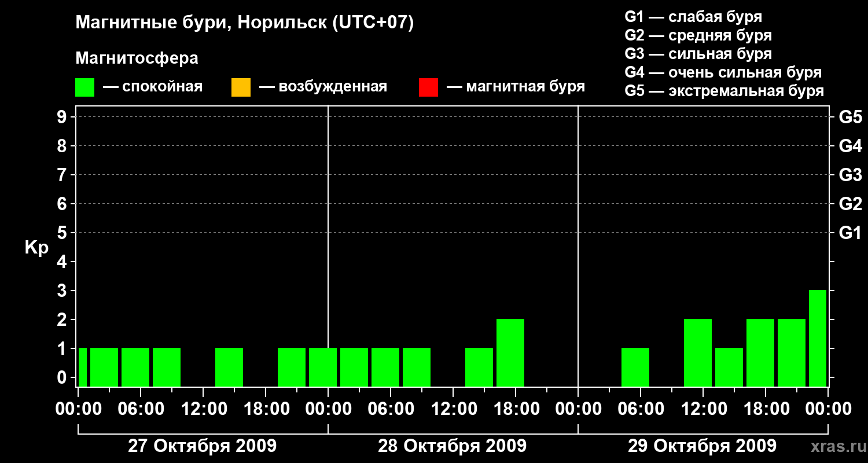Click the value 5 on the Kp axis
Image resolution: width=868 pixels, height=463 pixels.
click(63, 233)
